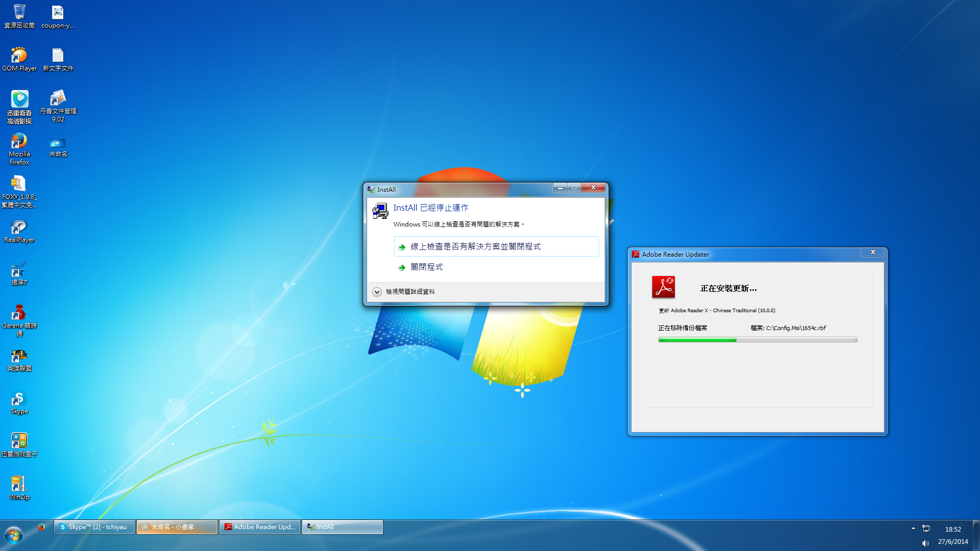Click the taskbar date 27/6/2014
Screen dimensions: 980x551
(952, 542)
